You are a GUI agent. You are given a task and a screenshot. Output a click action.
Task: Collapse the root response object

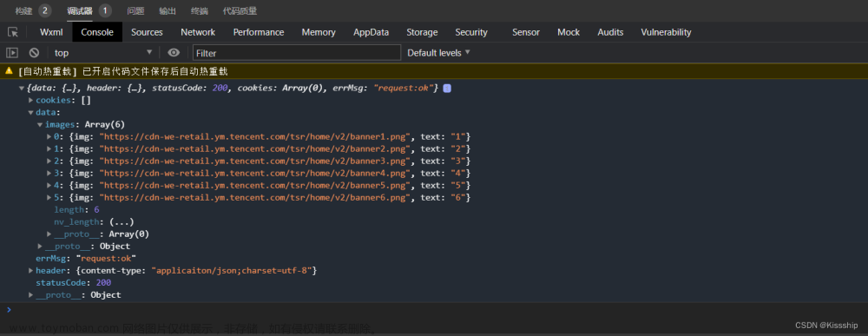pos(23,89)
